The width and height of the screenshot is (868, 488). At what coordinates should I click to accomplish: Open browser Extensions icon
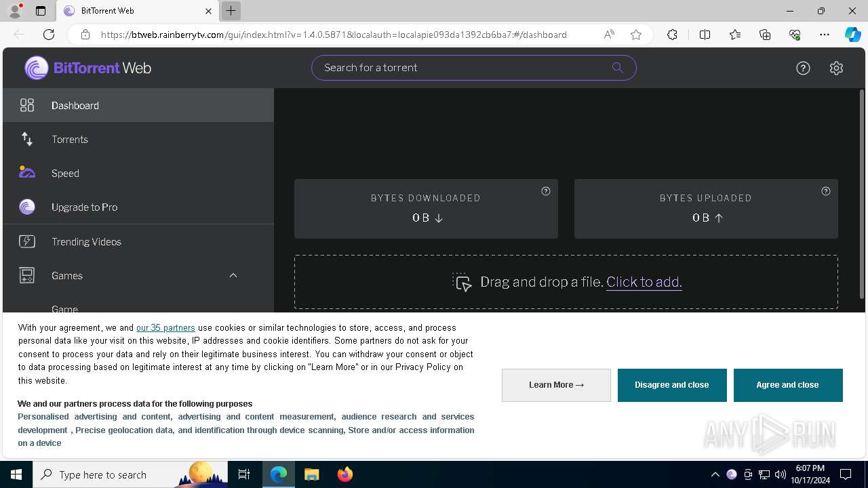pyautogui.click(x=672, y=35)
